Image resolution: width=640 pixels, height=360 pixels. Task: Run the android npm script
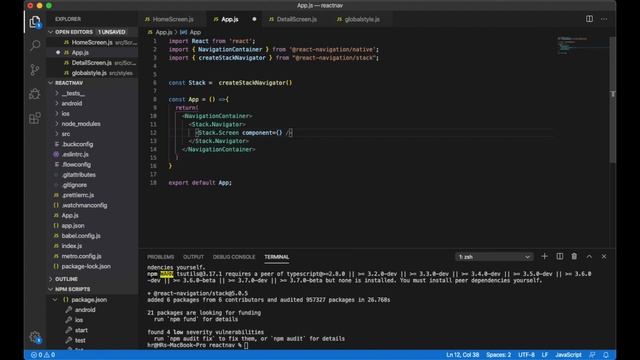pos(85,310)
